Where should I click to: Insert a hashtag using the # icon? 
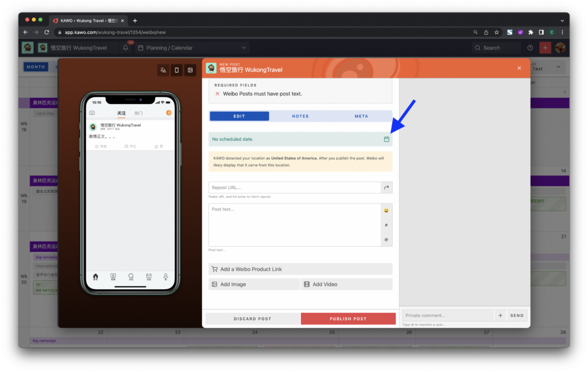[386, 225]
